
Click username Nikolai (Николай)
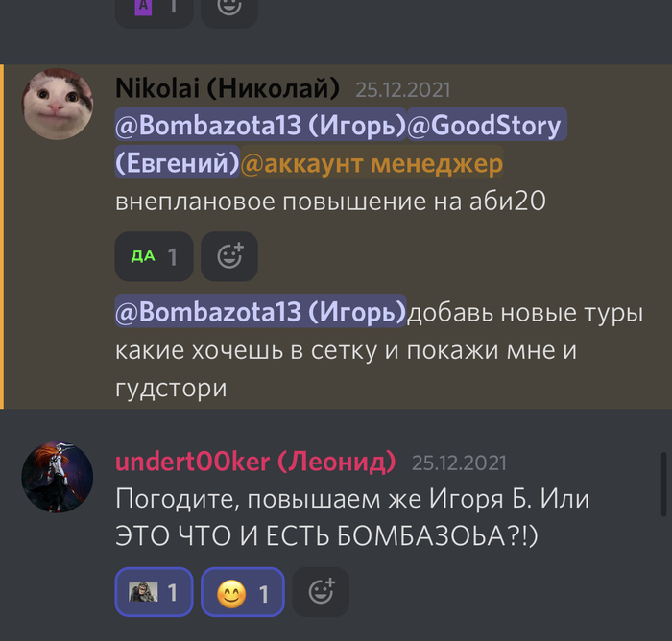228,88
